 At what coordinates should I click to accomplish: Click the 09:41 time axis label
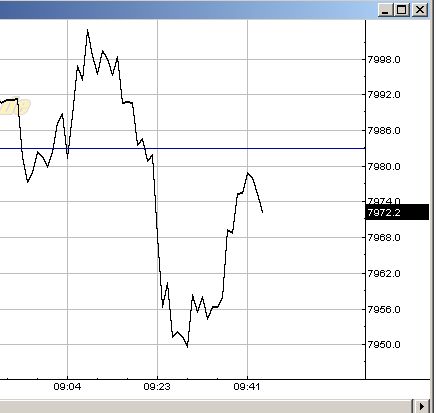[247, 387]
